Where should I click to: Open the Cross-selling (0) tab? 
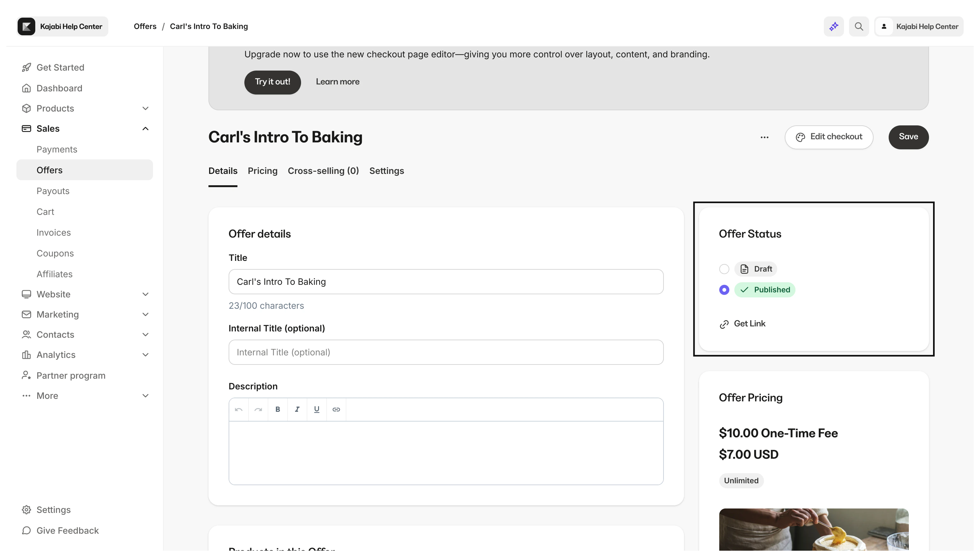(323, 171)
